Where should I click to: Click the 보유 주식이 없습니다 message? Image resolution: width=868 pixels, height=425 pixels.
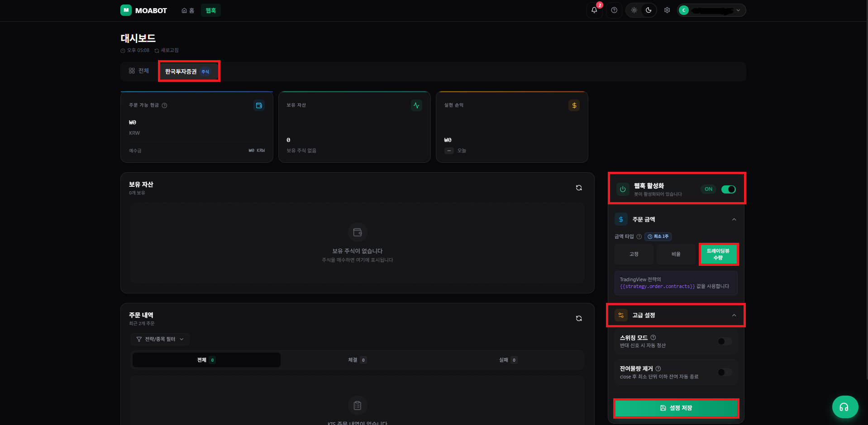[x=358, y=251]
